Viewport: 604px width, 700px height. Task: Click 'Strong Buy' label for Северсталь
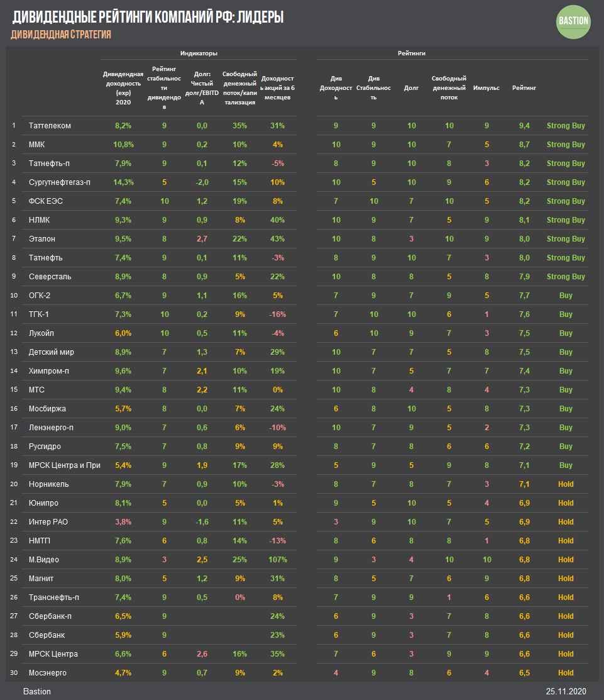point(566,277)
